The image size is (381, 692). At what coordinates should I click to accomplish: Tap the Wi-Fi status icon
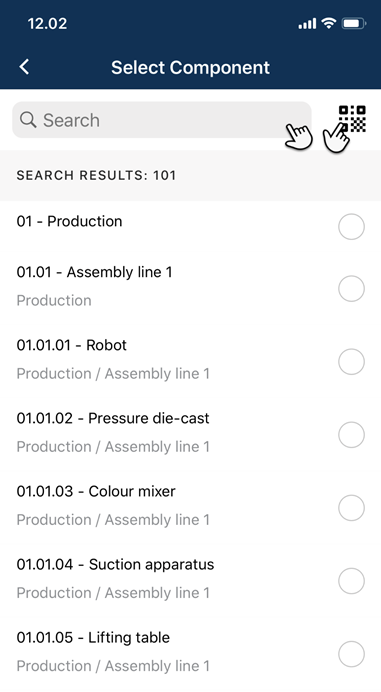(x=328, y=23)
